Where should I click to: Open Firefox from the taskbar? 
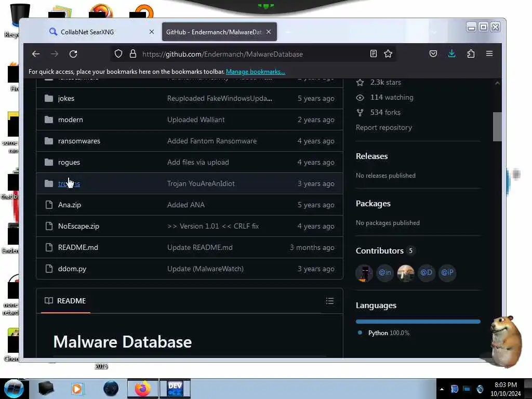pos(142,389)
